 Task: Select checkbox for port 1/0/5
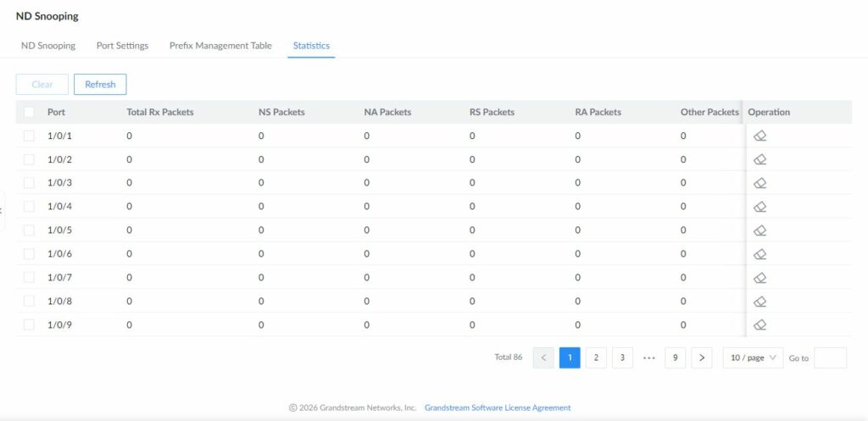tap(29, 230)
